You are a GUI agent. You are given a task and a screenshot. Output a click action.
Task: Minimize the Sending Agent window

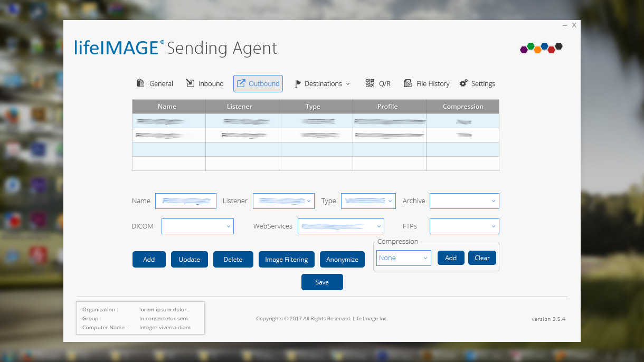565,25
